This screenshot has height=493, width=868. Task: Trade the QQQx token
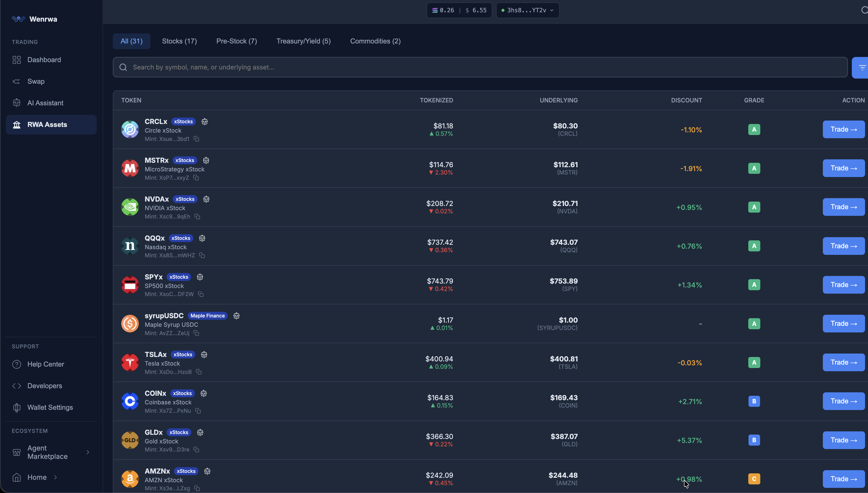click(844, 246)
